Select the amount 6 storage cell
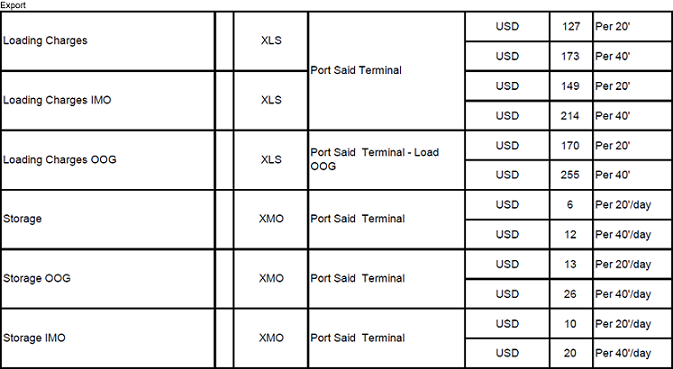Image resolution: width=673 pixels, height=369 pixels. point(571,205)
